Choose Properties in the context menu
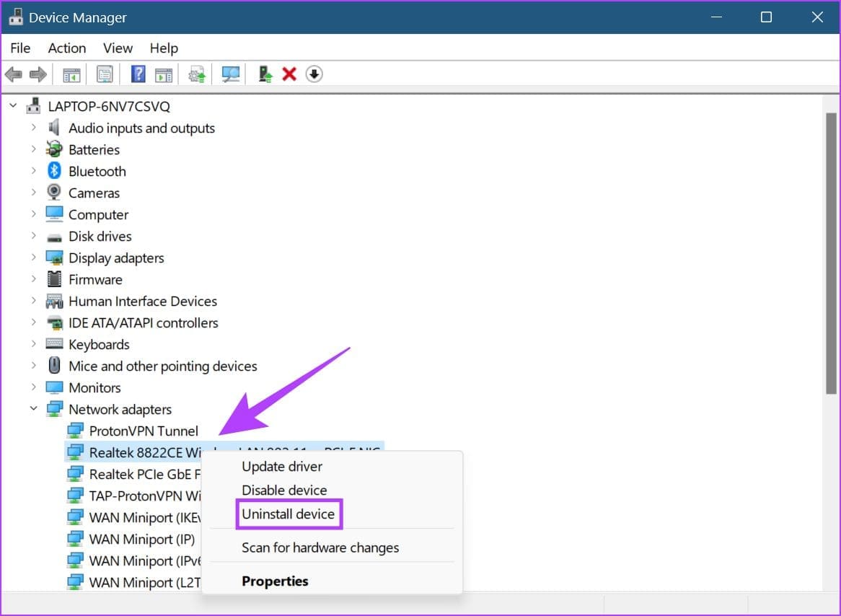The image size is (841, 616). pos(275,581)
